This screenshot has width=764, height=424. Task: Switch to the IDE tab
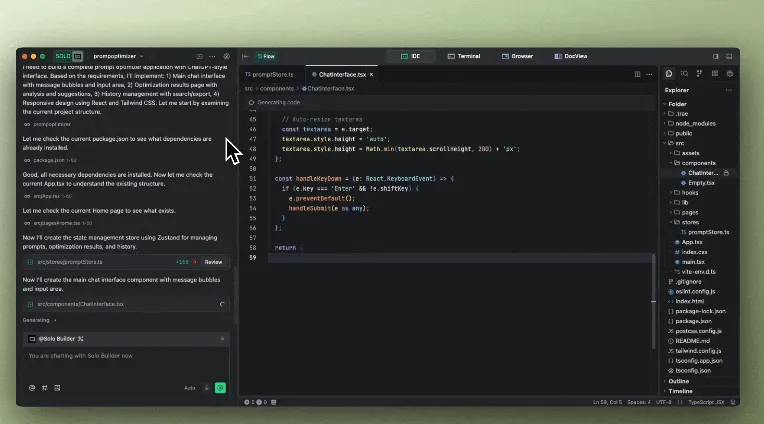[410, 57]
